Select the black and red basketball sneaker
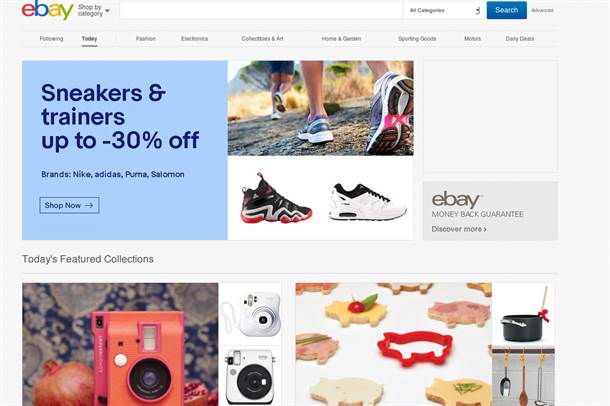The width and height of the screenshot is (610, 406). [276, 198]
